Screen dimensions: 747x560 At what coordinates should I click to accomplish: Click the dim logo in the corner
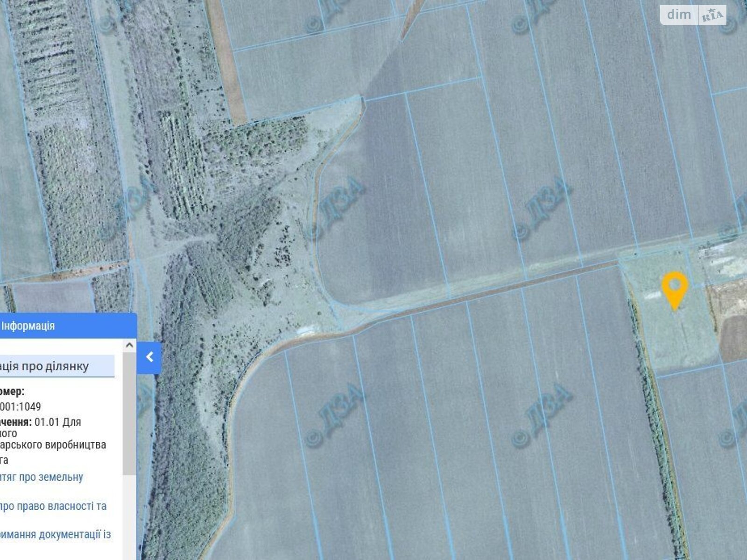(679, 15)
